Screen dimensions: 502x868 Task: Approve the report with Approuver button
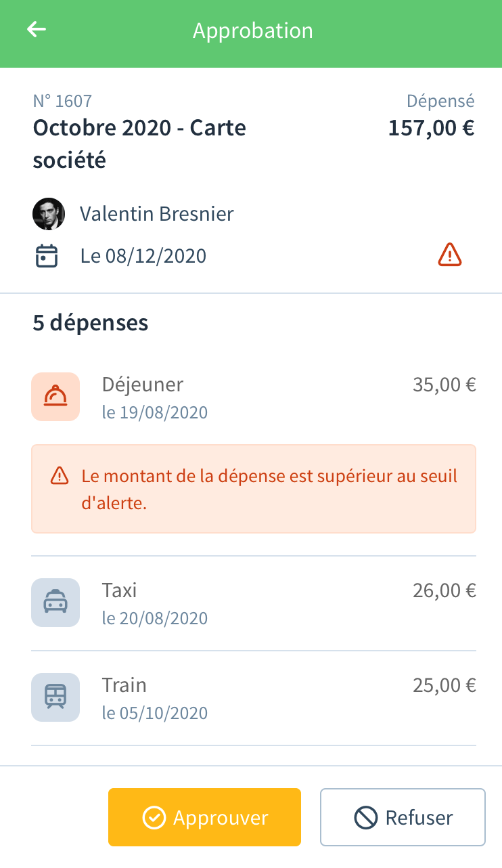[204, 817]
